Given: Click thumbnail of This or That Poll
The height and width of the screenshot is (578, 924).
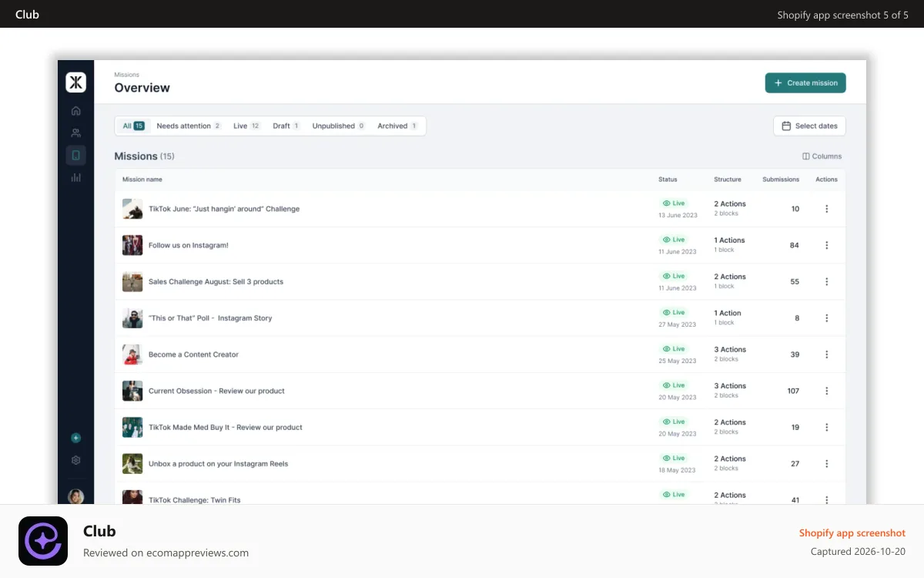Looking at the screenshot, I should pos(132,318).
